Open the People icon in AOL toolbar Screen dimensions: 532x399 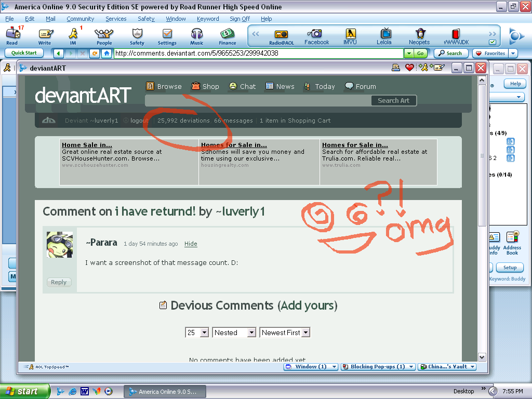click(x=104, y=36)
